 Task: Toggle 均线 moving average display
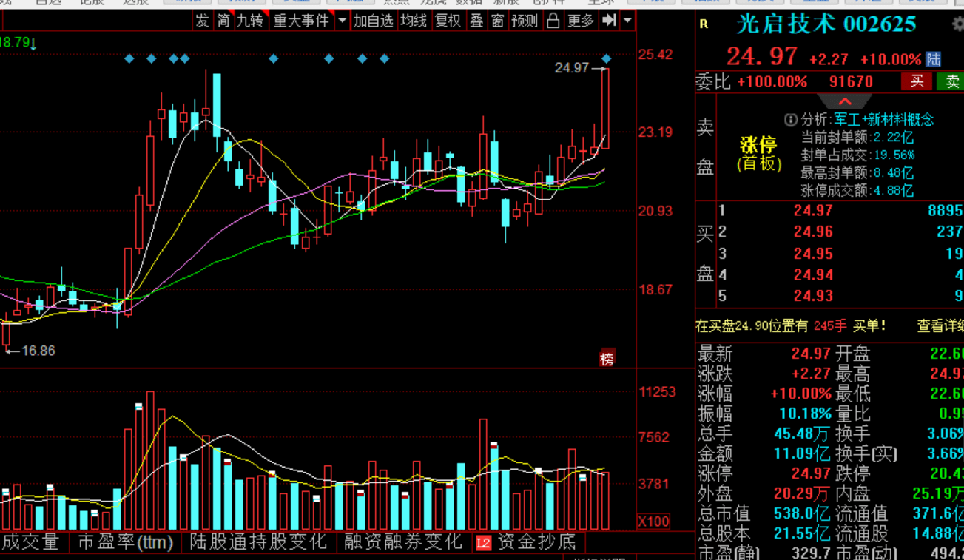tap(414, 21)
